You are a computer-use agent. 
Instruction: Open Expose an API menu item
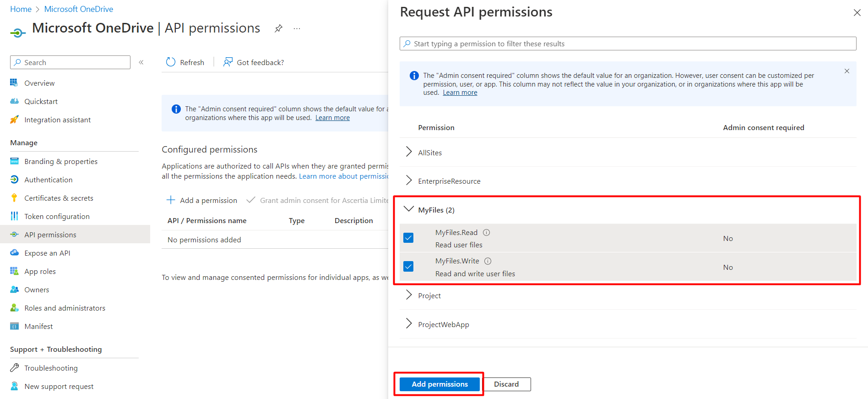click(47, 253)
